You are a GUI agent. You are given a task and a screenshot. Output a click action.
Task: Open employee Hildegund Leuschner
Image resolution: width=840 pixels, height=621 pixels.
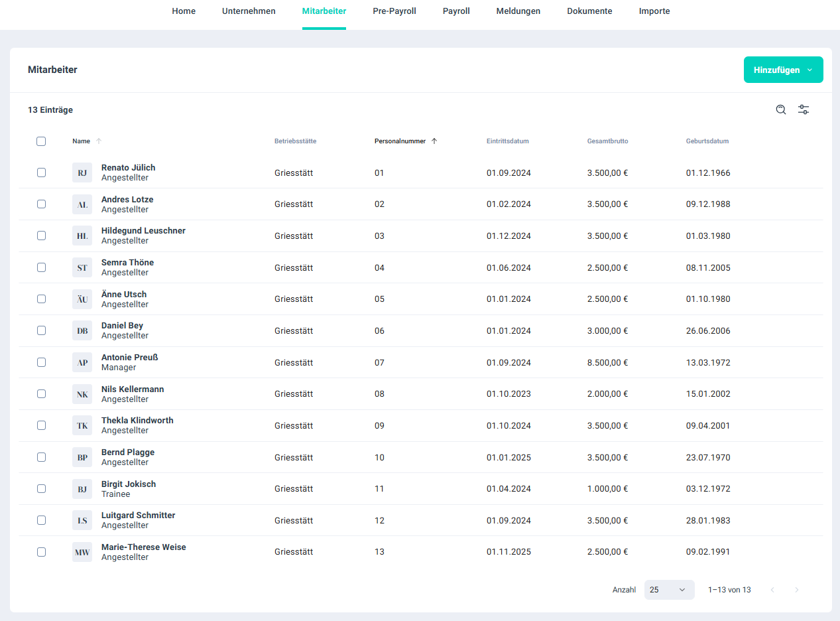click(143, 231)
